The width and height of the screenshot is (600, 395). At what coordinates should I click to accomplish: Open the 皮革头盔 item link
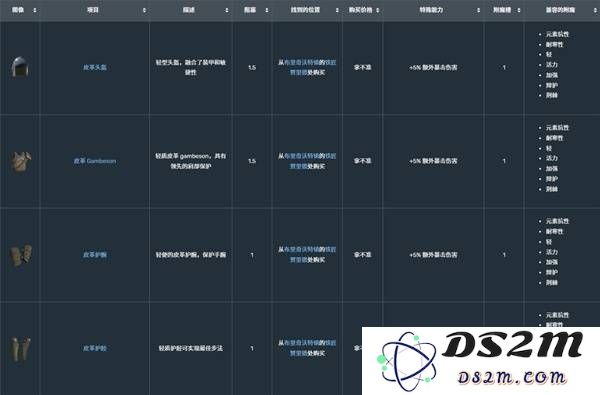pyautogui.click(x=95, y=67)
